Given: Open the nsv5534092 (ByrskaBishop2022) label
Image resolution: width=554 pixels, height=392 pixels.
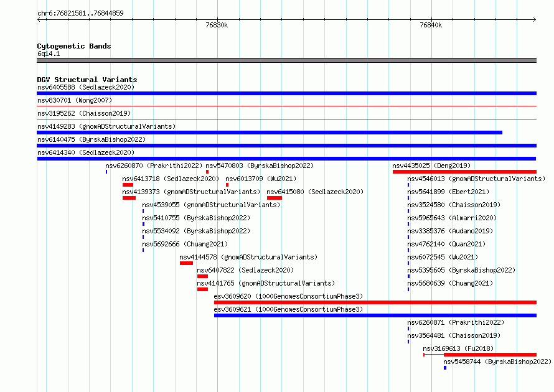Looking at the screenshot, I should click(x=196, y=231).
